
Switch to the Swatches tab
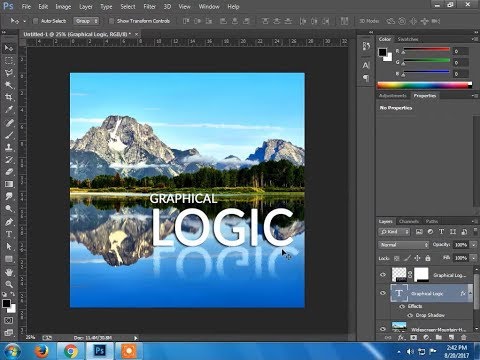(408, 39)
